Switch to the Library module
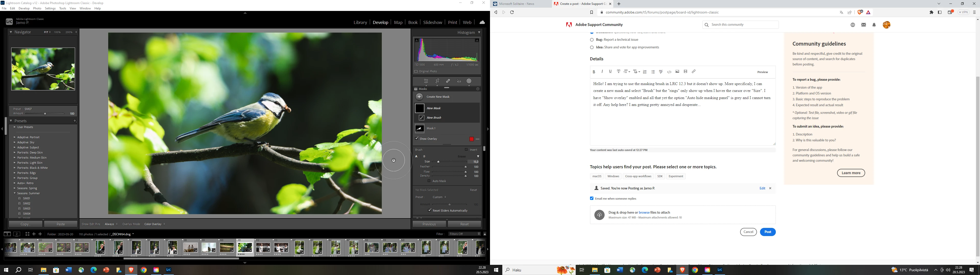Viewport: 980px width, 275px height. (x=360, y=22)
